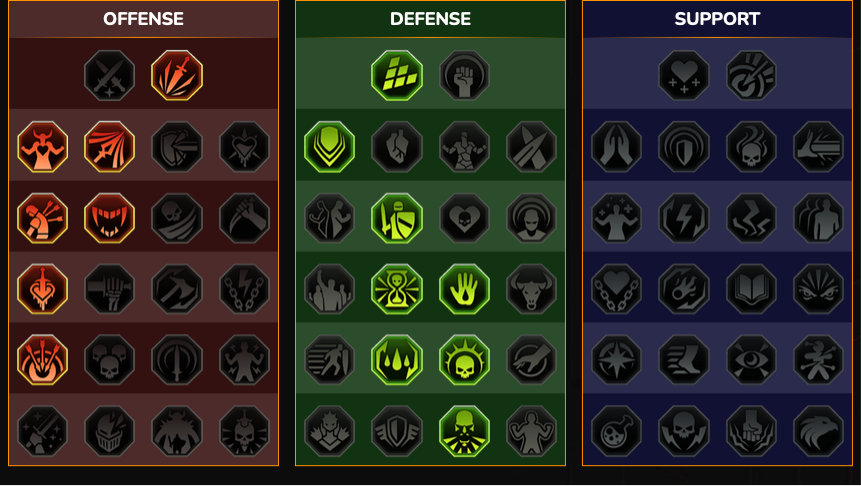Select the heart with plus signs mastery
This screenshot has height=486, width=861.
[684, 75]
